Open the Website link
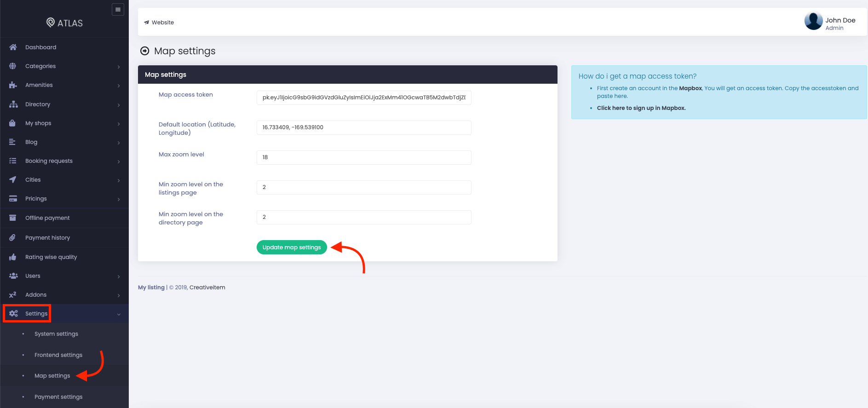The image size is (868, 408). [163, 23]
